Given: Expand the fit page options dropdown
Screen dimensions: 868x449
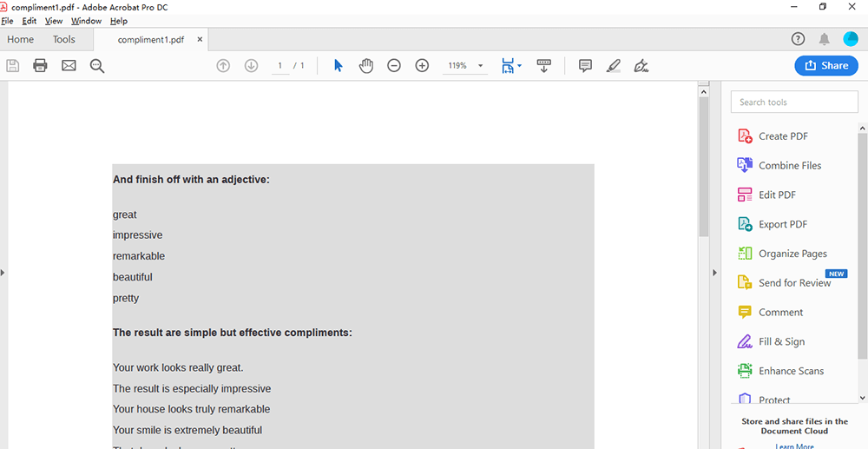Looking at the screenshot, I should point(519,66).
